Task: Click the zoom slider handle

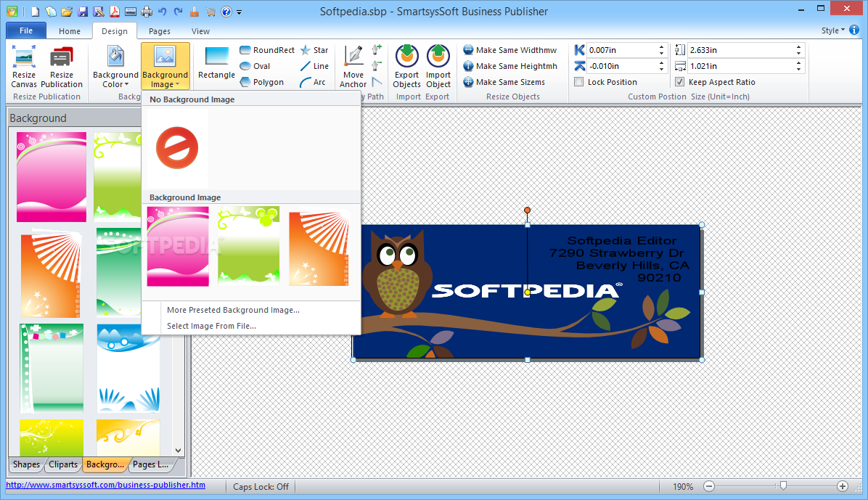Action: tap(783, 485)
